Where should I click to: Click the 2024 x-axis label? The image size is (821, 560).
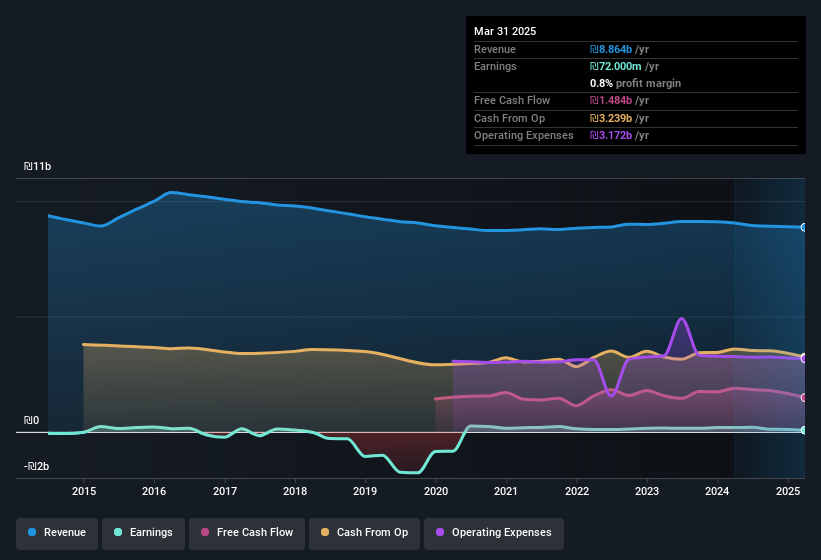[x=717, y=491]
